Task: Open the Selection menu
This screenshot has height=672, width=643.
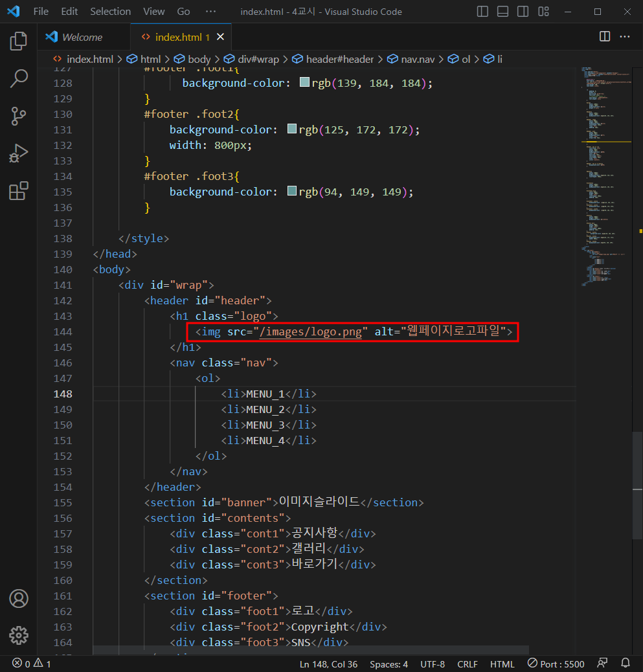Action: click(110, 12)
